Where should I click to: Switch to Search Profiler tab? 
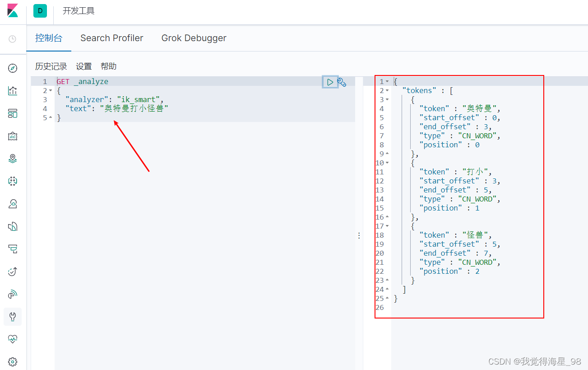[x=112, y=38]
